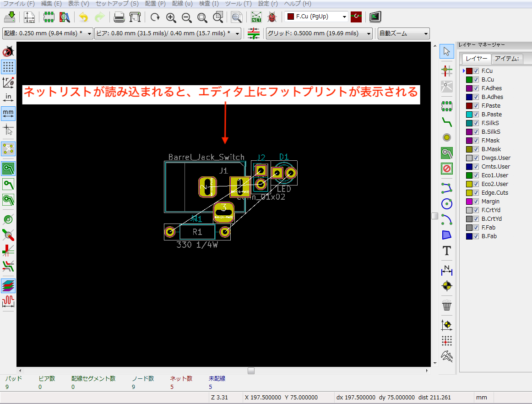Select the Add graphic polygon tool
Image resolution: width=532 pixels, height=404 pixels.
click(446, 235)
